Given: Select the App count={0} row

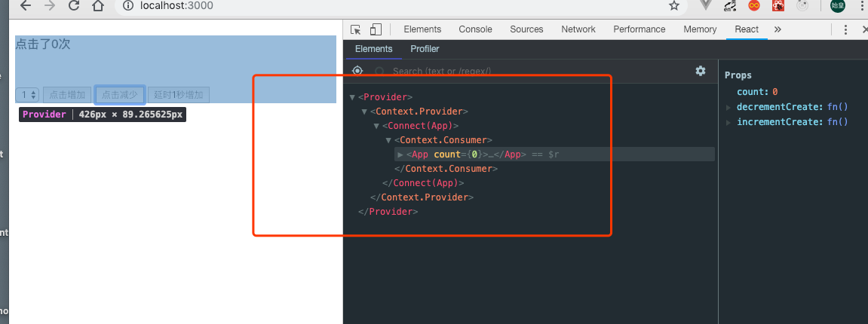Looking at the screenshot, I should tap(555, 154).
